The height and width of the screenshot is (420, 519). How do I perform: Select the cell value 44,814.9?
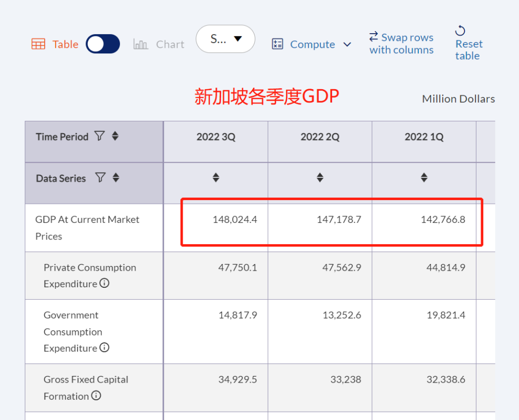pyautogui.click(x=446, y=268)
